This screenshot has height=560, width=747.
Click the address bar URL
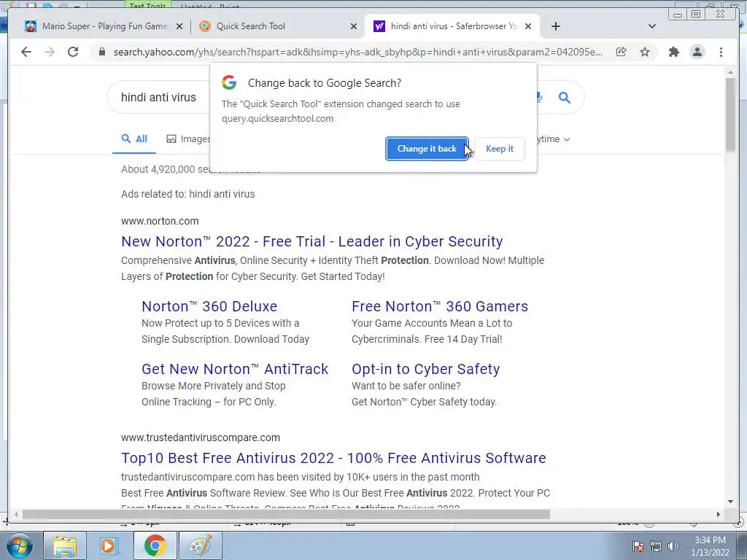tap(357, 52)
